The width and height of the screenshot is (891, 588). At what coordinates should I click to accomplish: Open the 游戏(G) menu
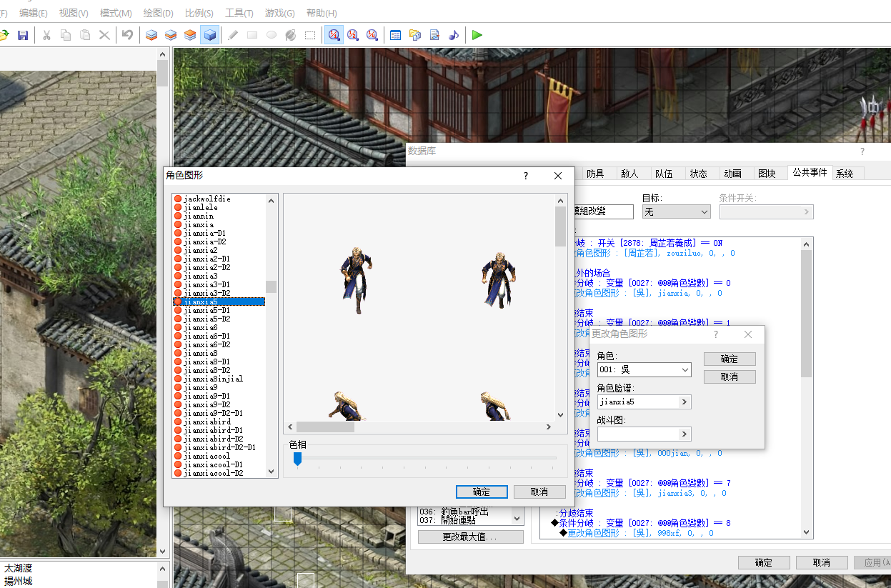coord(279,14)
